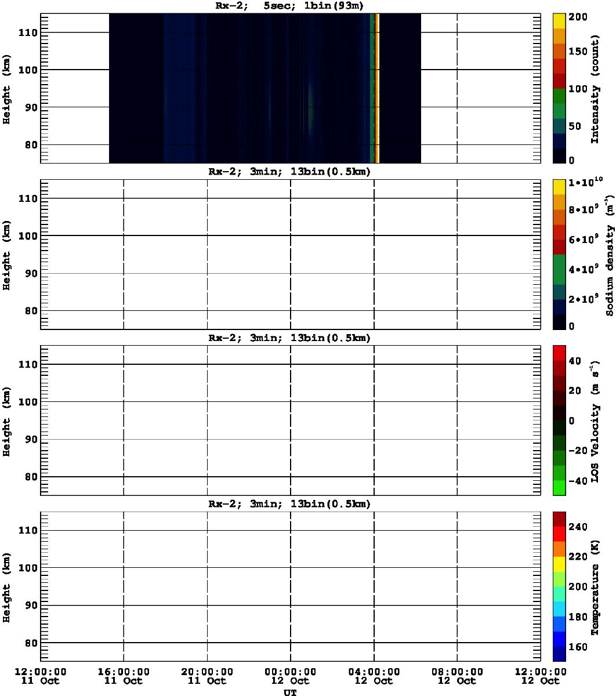The image size is (616, 696).
Task: Click the 'Height (km)' label of the bottom panel
Action: click(x=7, y=586)
